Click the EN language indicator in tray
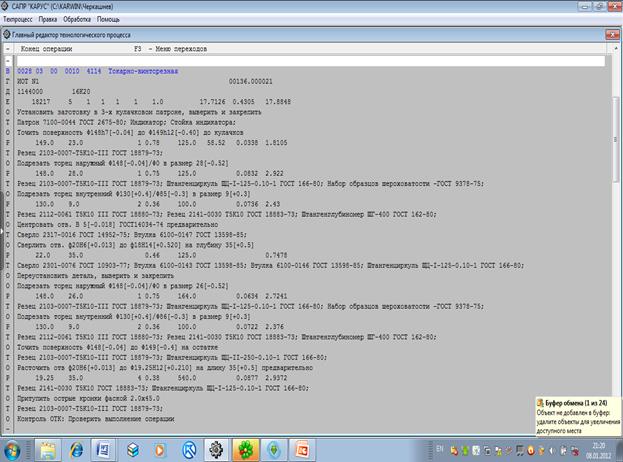This screenshot has width=623, height=462. click(439, 449)
